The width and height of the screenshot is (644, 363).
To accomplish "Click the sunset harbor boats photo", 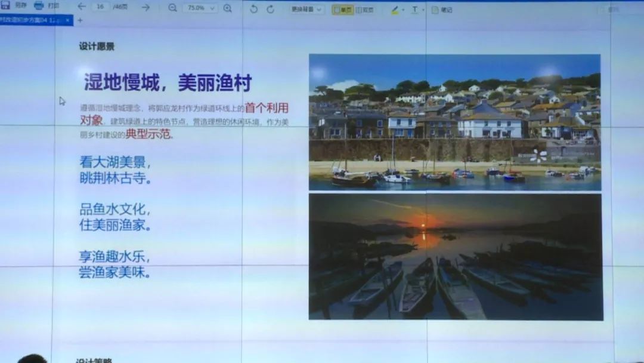I will 456,257.
